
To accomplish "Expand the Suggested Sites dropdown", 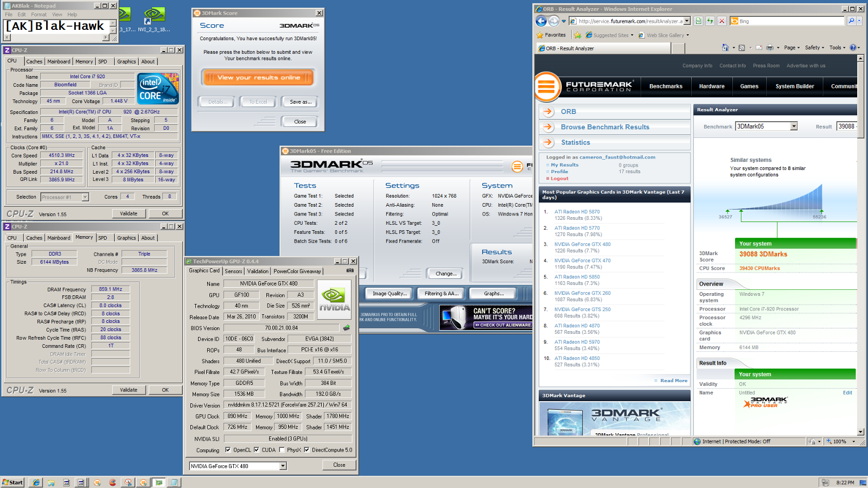I will [632, 35].
